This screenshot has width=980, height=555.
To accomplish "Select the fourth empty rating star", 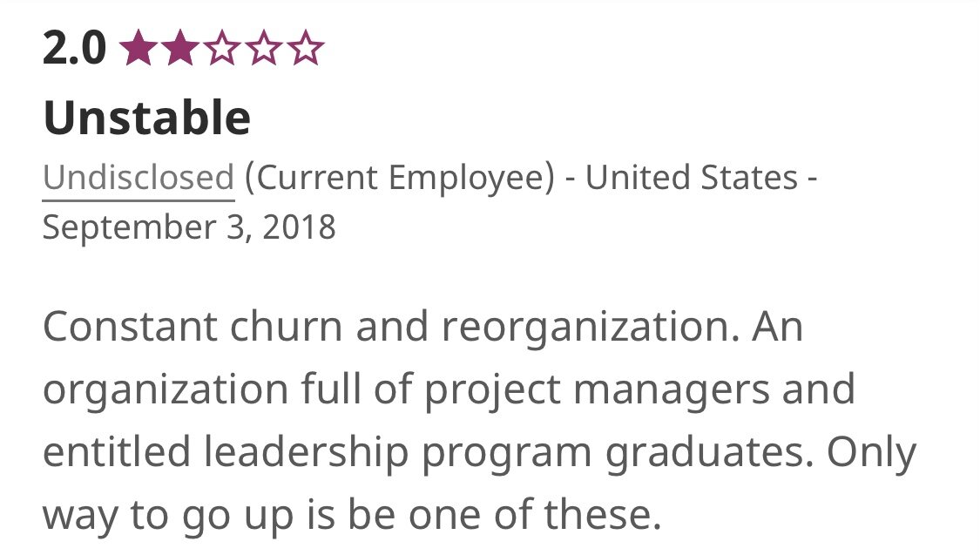I will pyautogui.click(x=263, y=49).
